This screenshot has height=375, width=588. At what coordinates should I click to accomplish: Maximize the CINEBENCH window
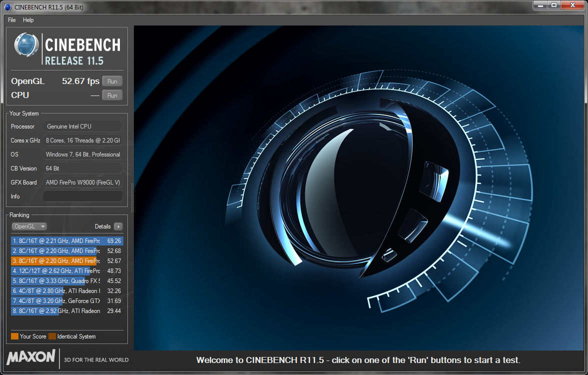[x=554, y=5]
